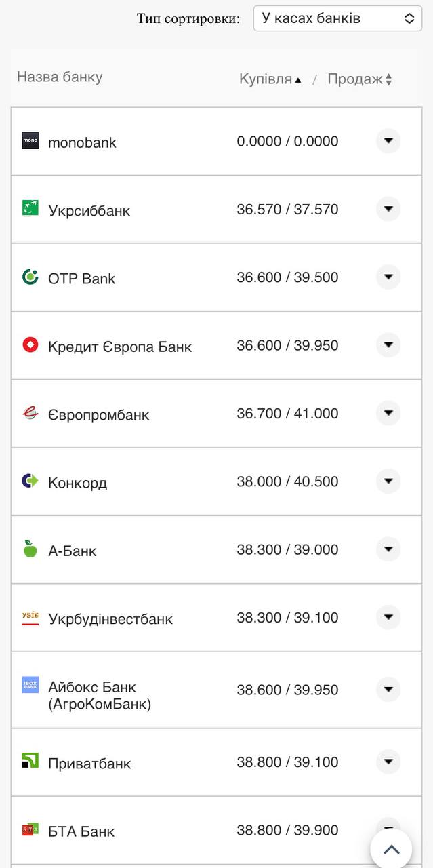
Task: Open the sort type dropdown У касах банків
Action: (337, 18)
